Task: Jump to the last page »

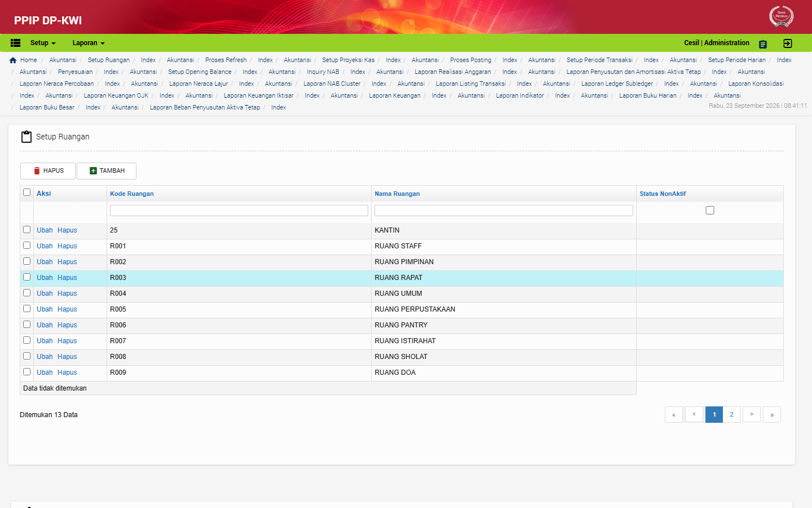Action: point(772,414)
